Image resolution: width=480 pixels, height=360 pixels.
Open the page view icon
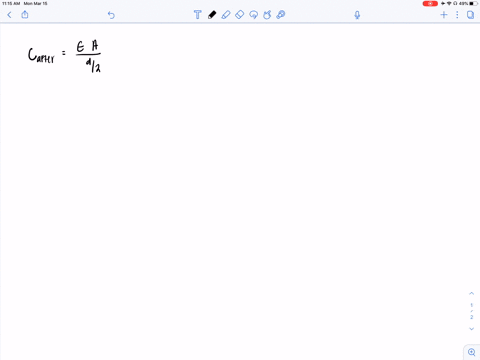point(470,15)
